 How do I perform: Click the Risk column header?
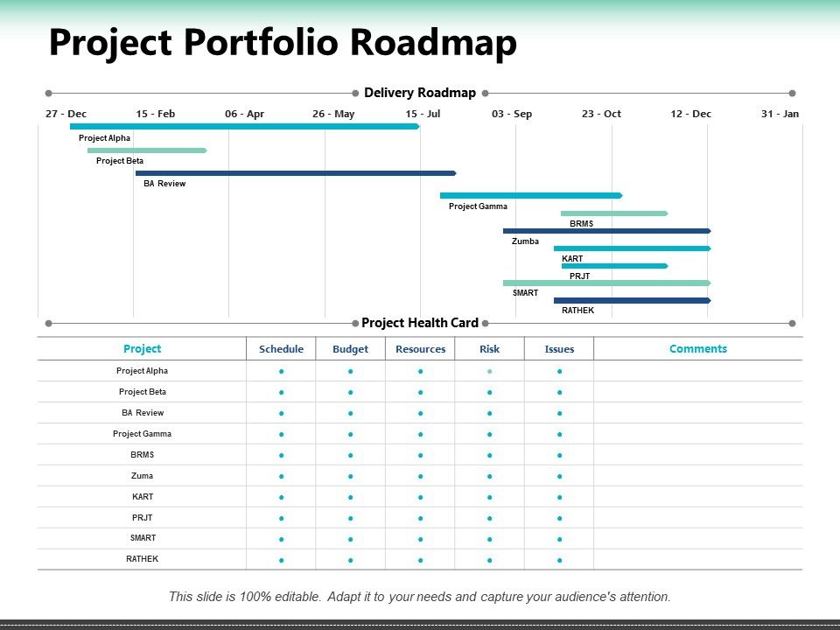pos(490,349)
